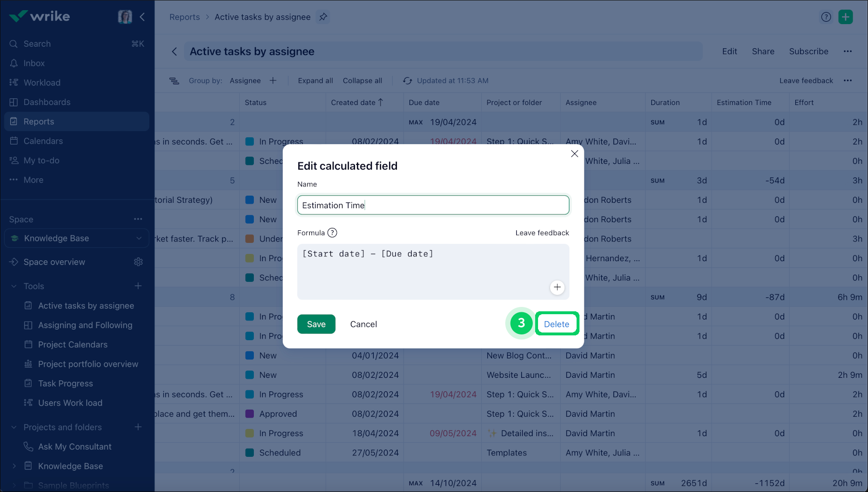Click the refresh icon beside Updated time
This screenshot has width=868, height=492.
408,80
